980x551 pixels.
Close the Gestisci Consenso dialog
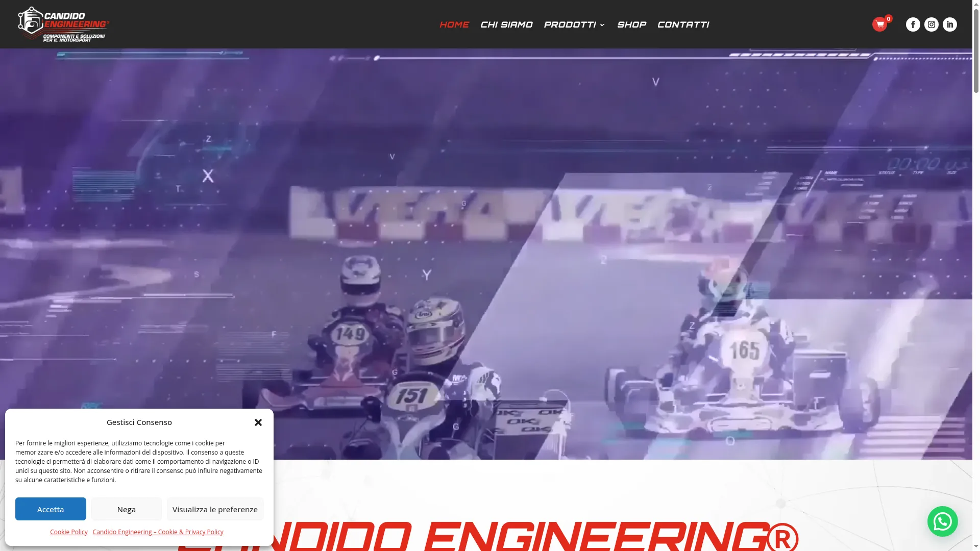coord(258,422)
